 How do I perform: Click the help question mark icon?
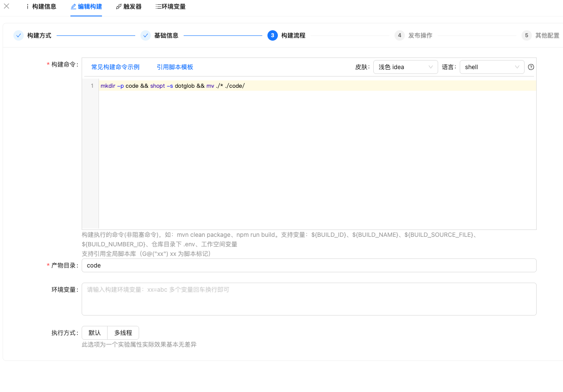531,67
